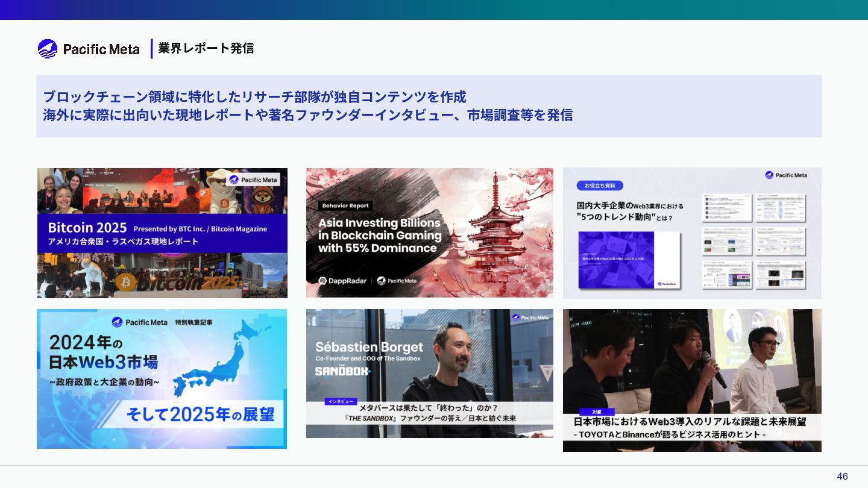The height and width of the screenshot is (488, 868).
Task: Click the DappRadar logo
Action: (342, 281)
